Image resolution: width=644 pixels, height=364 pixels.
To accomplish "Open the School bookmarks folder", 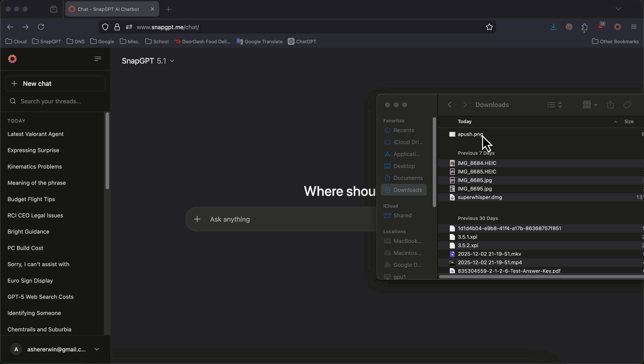I will point(157,42).
